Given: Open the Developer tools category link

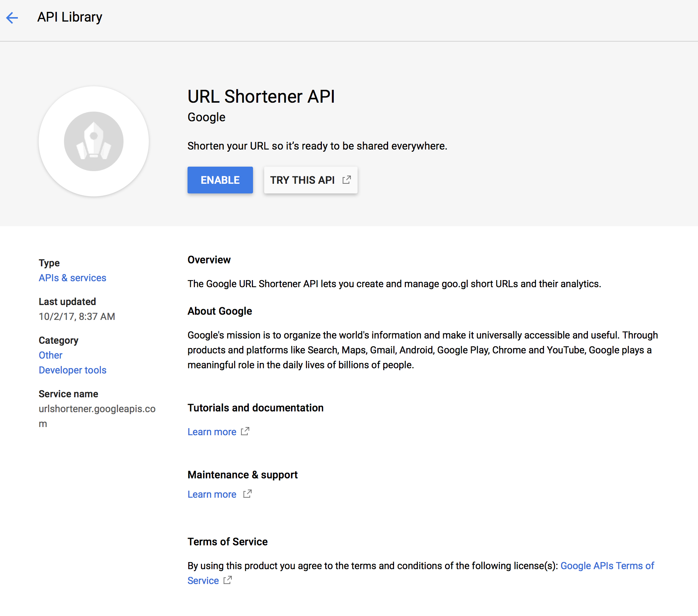Looking at the screenshot, I should pos(73,370).
